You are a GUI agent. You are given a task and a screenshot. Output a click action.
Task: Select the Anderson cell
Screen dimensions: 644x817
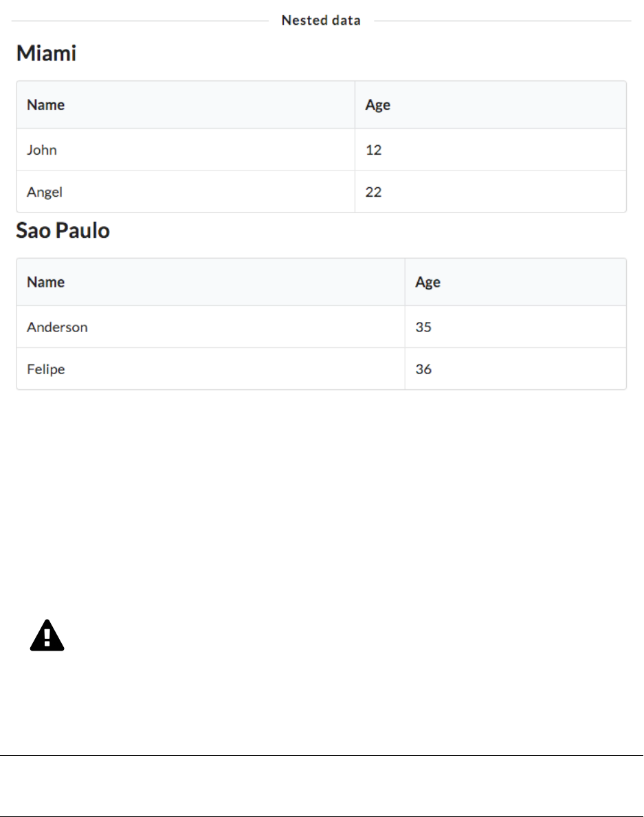pos(57,327)
